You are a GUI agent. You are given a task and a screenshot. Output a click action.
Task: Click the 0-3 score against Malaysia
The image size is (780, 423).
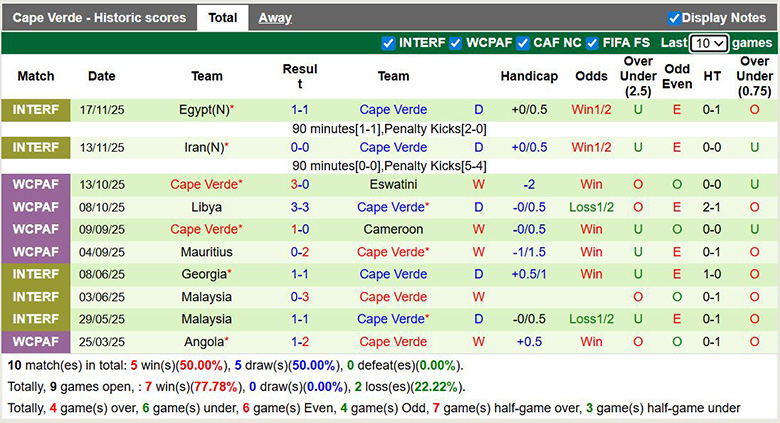click(x=300, y=297)
